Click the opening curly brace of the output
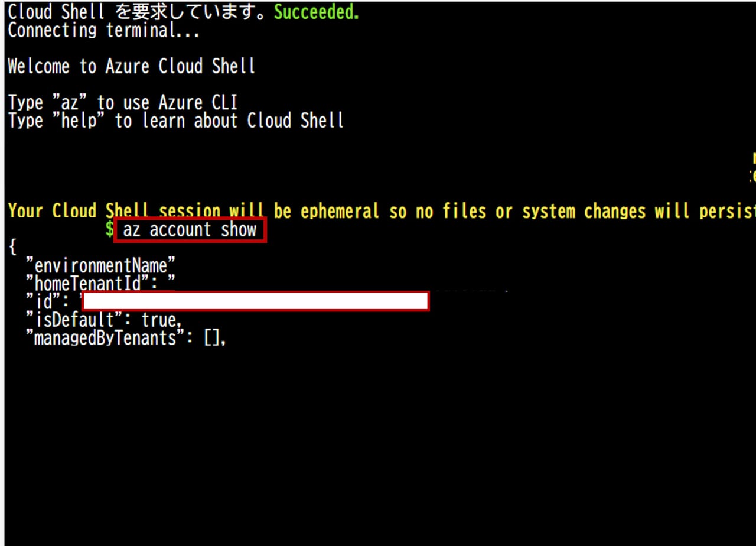Viewport: 756px width, 546px height. (12, 248)
